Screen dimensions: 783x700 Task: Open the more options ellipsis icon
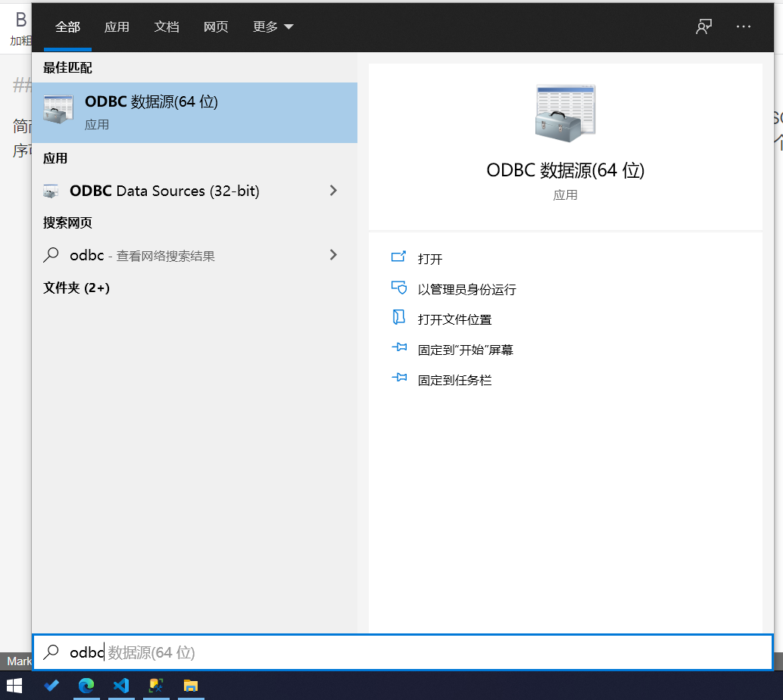743,26
